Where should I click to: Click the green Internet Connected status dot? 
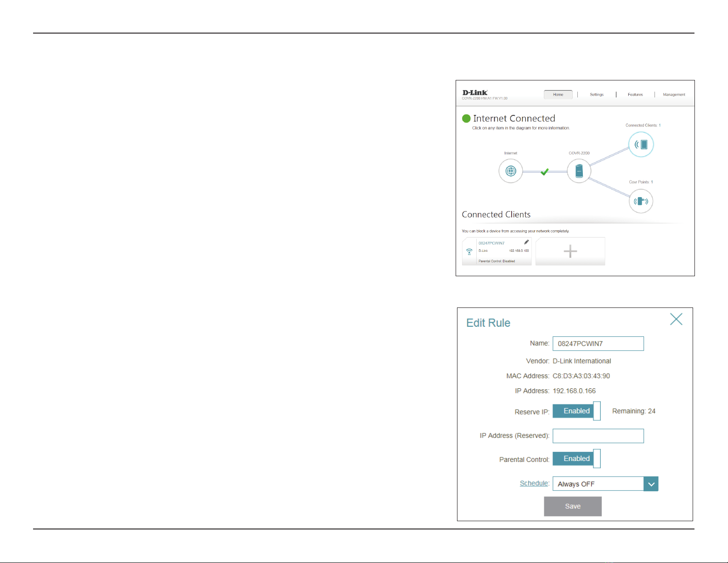[x=466, y=119]
